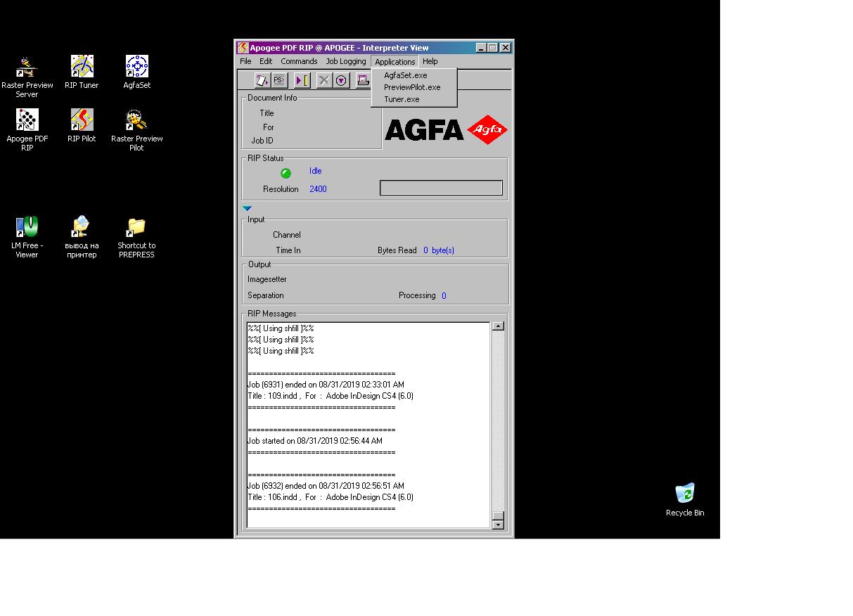Click the RIP Messages scrollbar up arrow
Image resolution: width=853 pixels, height=616 pixels.
tap(498, 326)
